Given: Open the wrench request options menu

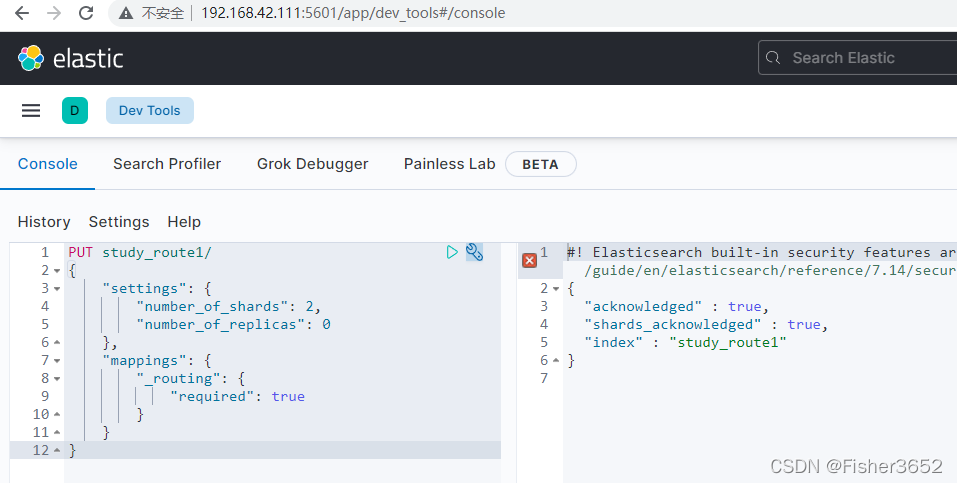Looking at the screenshot, I should [474, 252].
